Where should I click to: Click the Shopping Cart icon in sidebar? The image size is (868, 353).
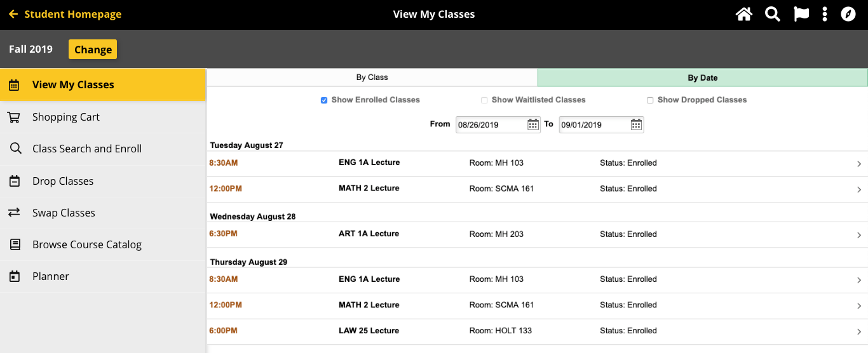[14, 117]
